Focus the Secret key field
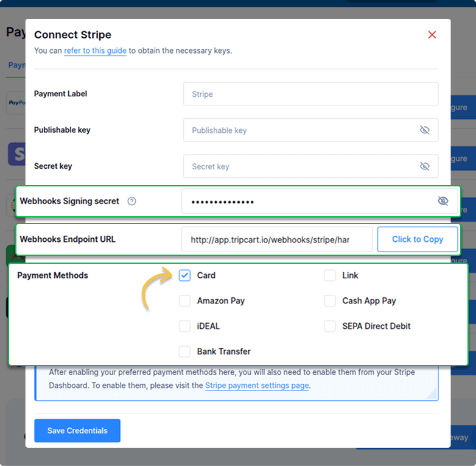The width and height of the screenshot is (476, 466). tap(310, 166)
